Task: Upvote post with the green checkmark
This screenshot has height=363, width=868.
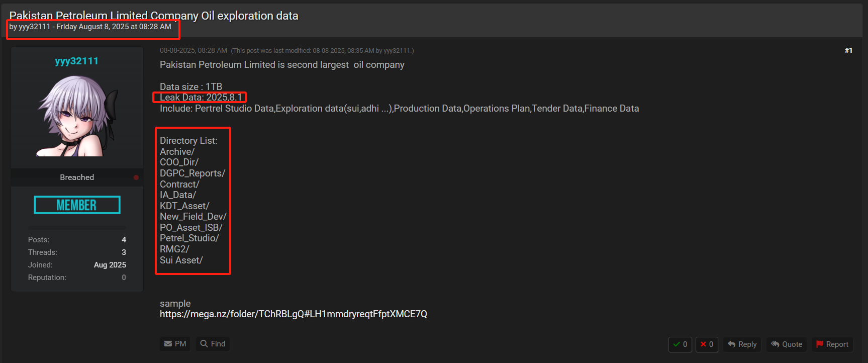Action: [680, 344]
